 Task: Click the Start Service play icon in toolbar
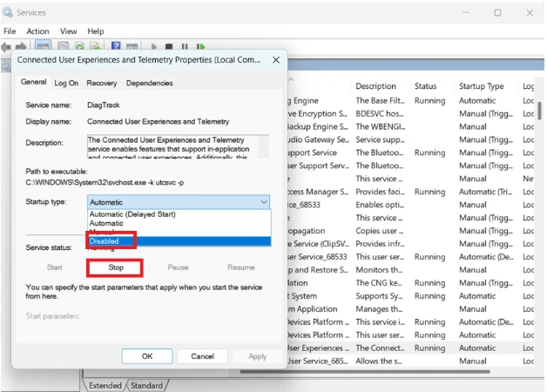(x=153, y=46)
